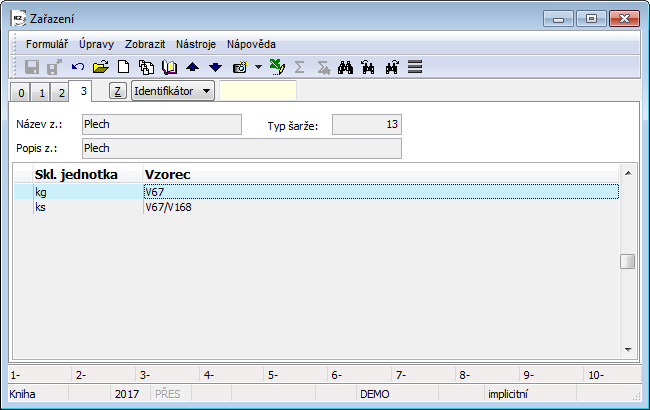The width and height of the screenshot is (650, 410).
Task: Open the book icon in the toolbar
Action: pos(170,67)
